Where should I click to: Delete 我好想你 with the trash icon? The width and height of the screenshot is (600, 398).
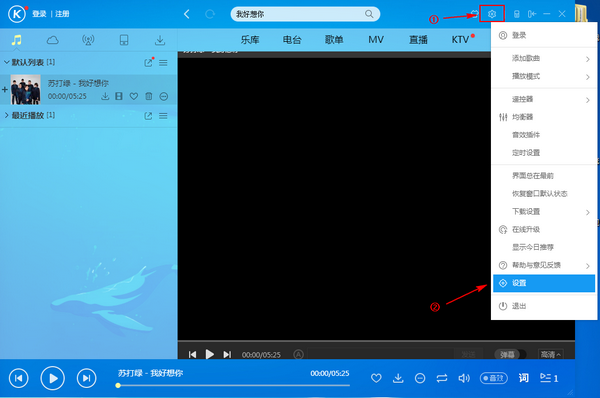pos(149,96)
